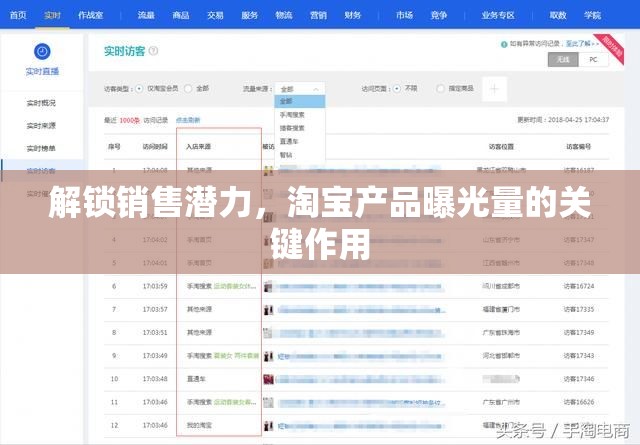Click the 直通车 source in row 10
This screenshot has height=445, width=640.
point(196,379)
